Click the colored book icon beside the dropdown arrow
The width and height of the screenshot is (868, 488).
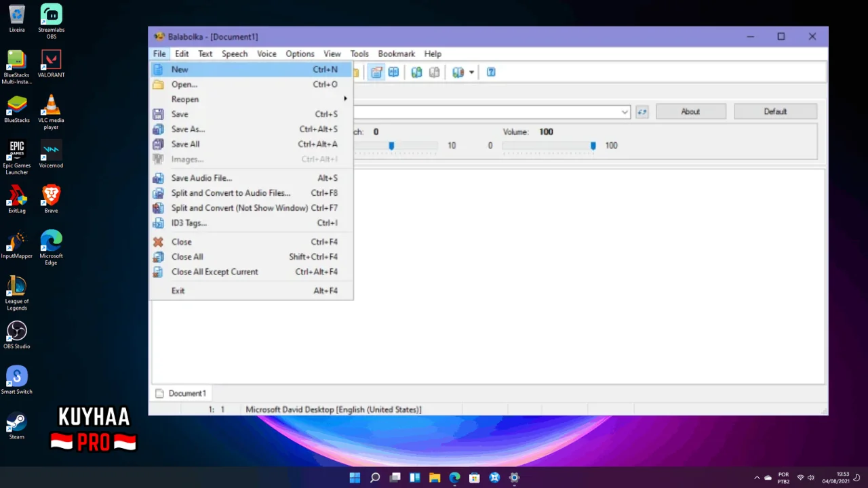pos(458,72)
